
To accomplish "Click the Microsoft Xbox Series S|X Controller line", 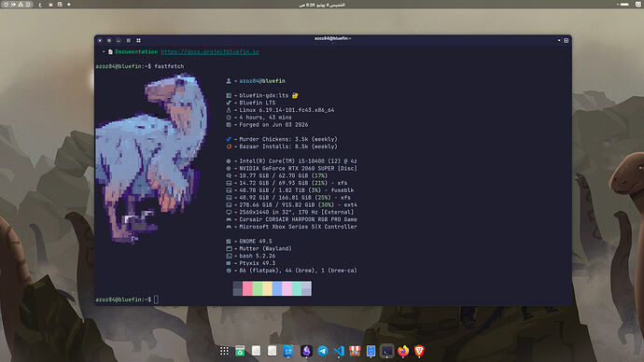I will tap(291, 227).
